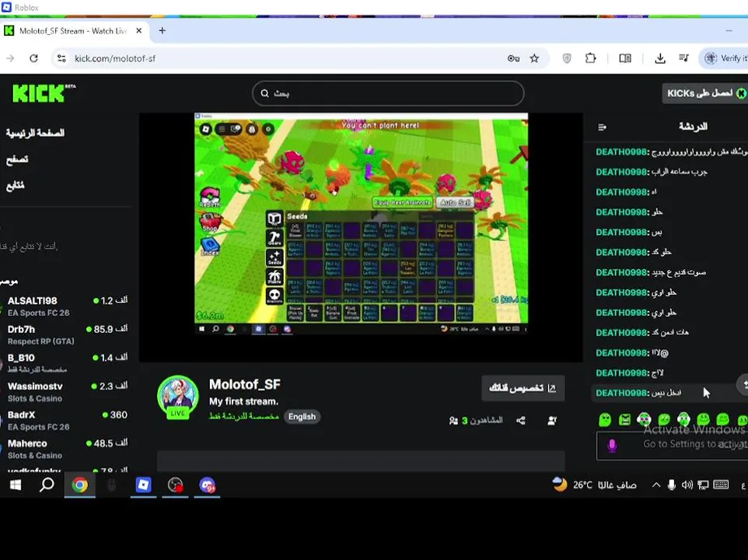This screenshot has width=748, height=560.
Task: Open 'الصفحة الرئيسية' in the Kick sidebar
Action: (35, 132)
